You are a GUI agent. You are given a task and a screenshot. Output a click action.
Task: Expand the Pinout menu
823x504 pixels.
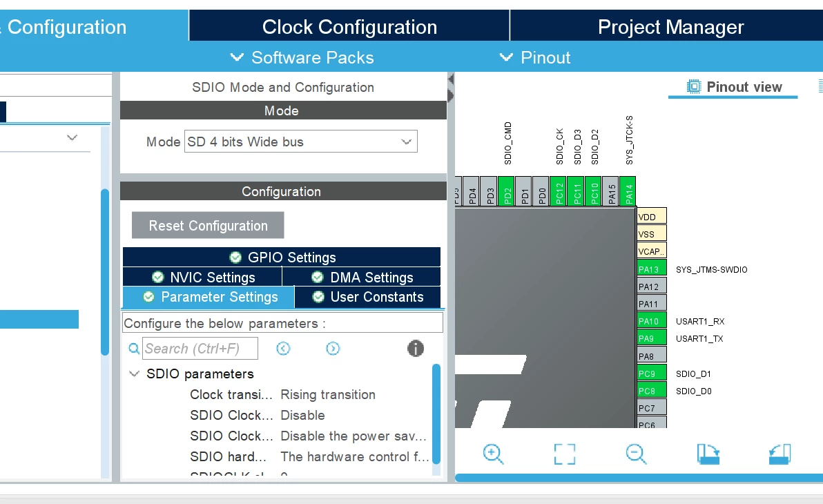tap(535, 57)
